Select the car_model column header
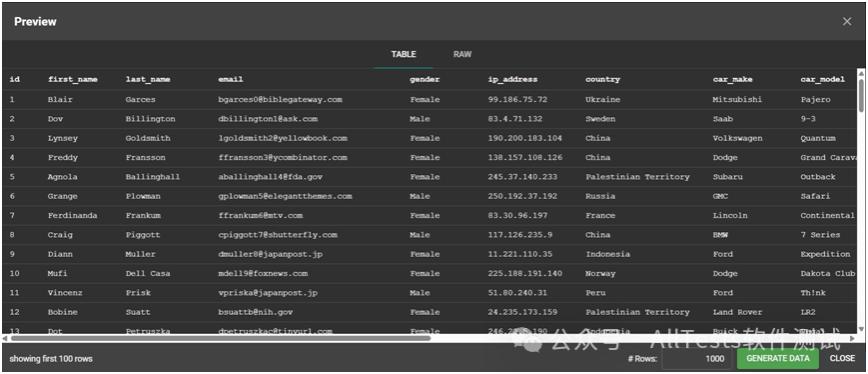Screen dimensions: 868x374 pyautogui.click(x=823, y=79)
